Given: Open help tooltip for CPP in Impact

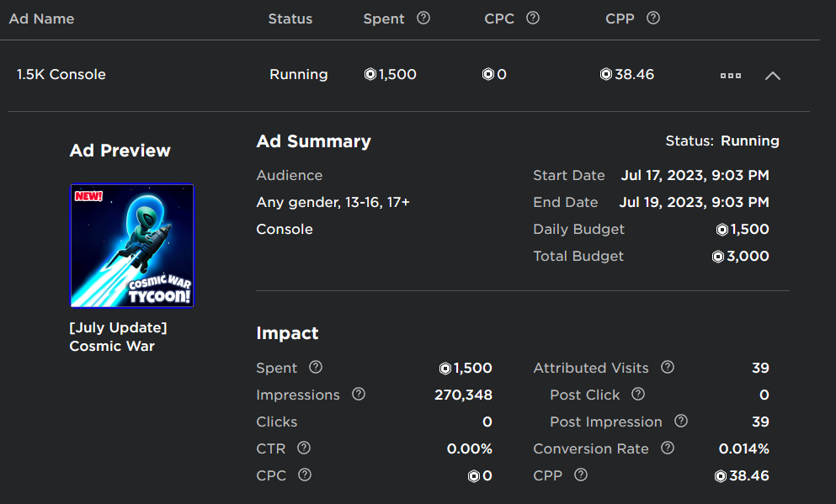Looking at the screenshot, I should pos(580,475).
